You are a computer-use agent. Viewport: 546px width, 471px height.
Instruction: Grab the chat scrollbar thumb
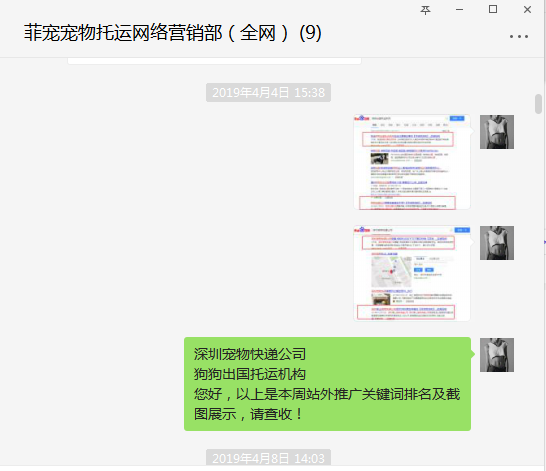click(x=538, y=104)
